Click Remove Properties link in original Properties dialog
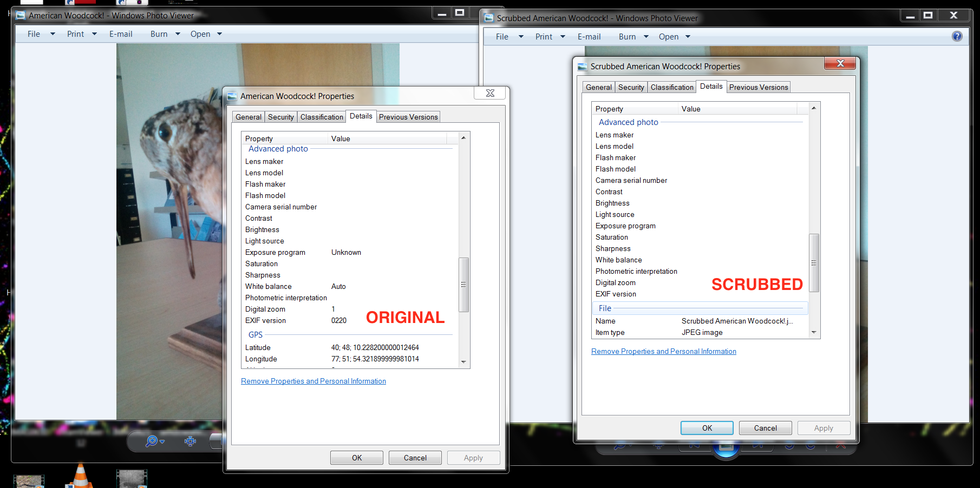This screenshot has height=488, width=980. coord(313,381)
